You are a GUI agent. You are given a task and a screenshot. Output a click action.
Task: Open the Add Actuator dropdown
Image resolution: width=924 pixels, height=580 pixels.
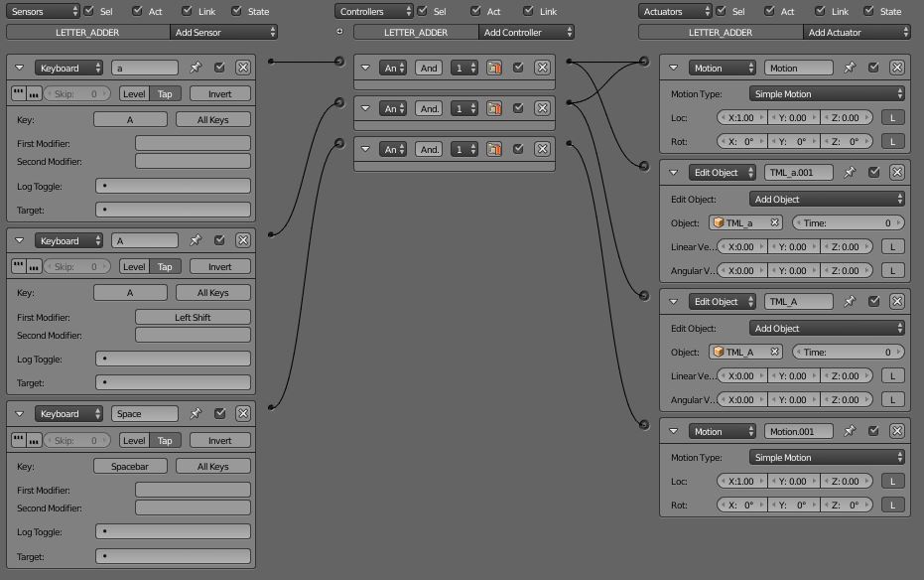(857, 33)
